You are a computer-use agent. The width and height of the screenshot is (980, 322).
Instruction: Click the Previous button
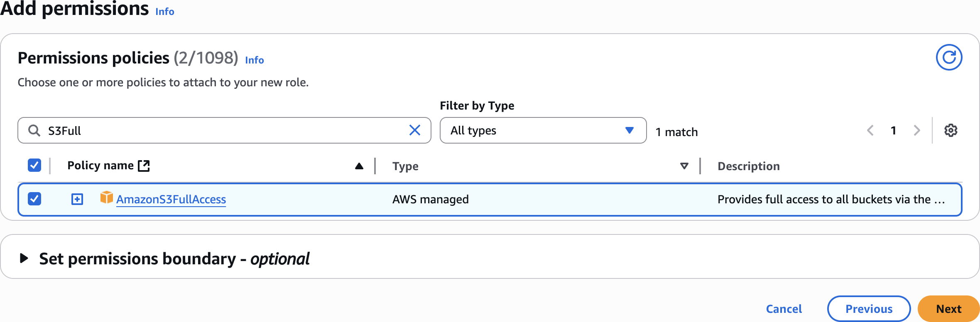pyautogui.click(x=869, y=309)
